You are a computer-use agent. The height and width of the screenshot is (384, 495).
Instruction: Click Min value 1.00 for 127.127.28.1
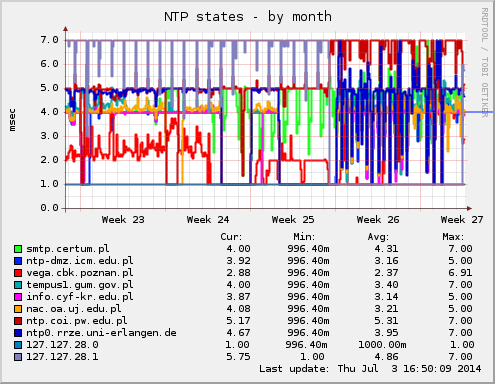click(x=312, y=357)
